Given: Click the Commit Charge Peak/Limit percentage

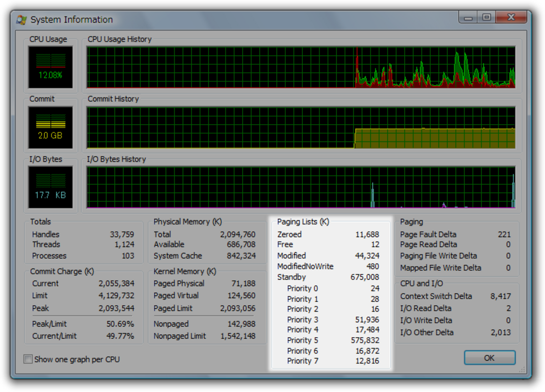Looking at the screenshot, I should [120, 324].
